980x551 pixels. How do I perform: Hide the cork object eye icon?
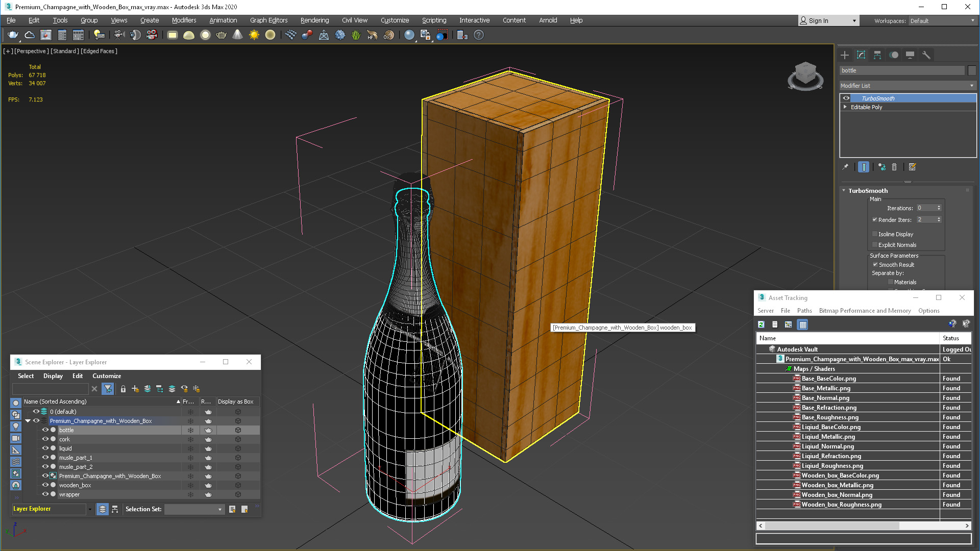[45, 439]
